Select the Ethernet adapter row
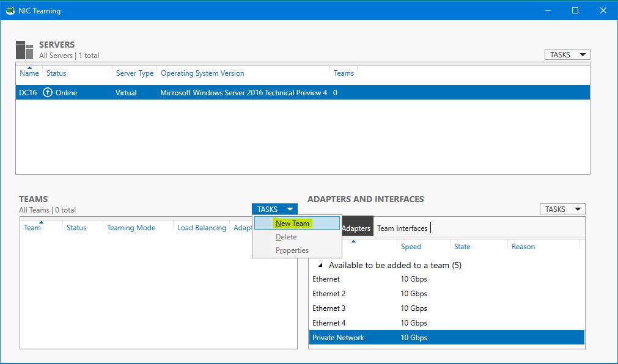 coord(447,279)
